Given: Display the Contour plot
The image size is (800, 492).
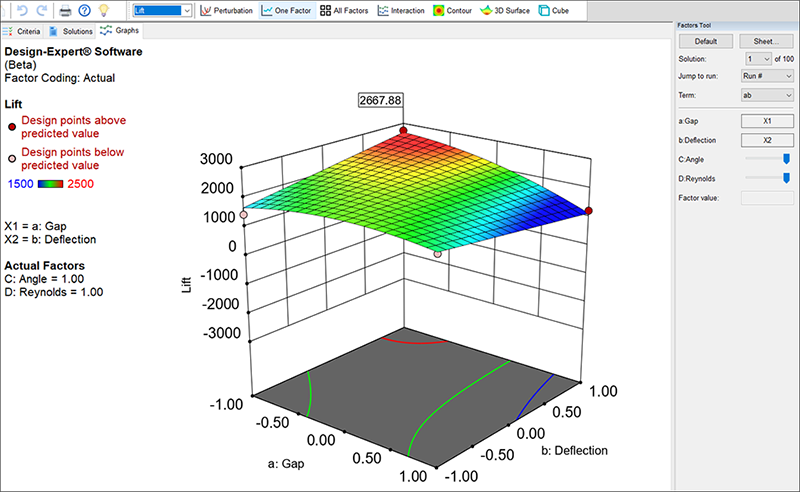Looking at the screenshot, I should click(x=456, y=11).
